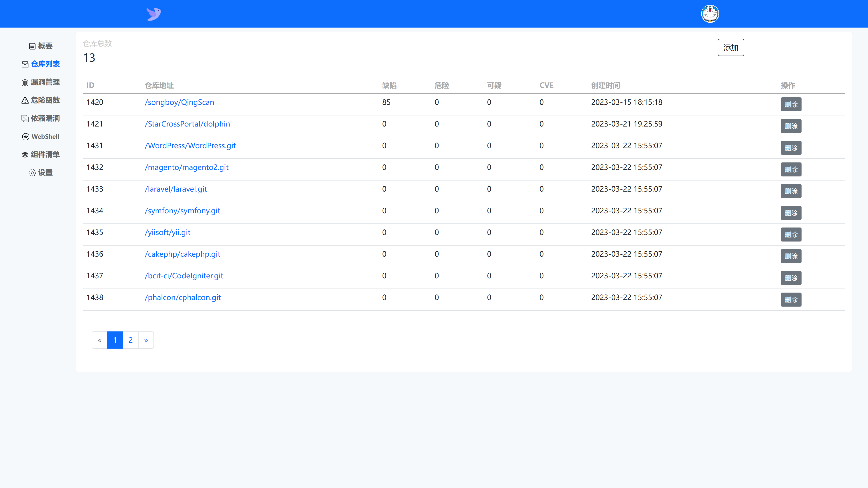Screen dimensions: 868x488
Task: Click the 依赖漏洞 sidebar icon
Action: point(25,119)
